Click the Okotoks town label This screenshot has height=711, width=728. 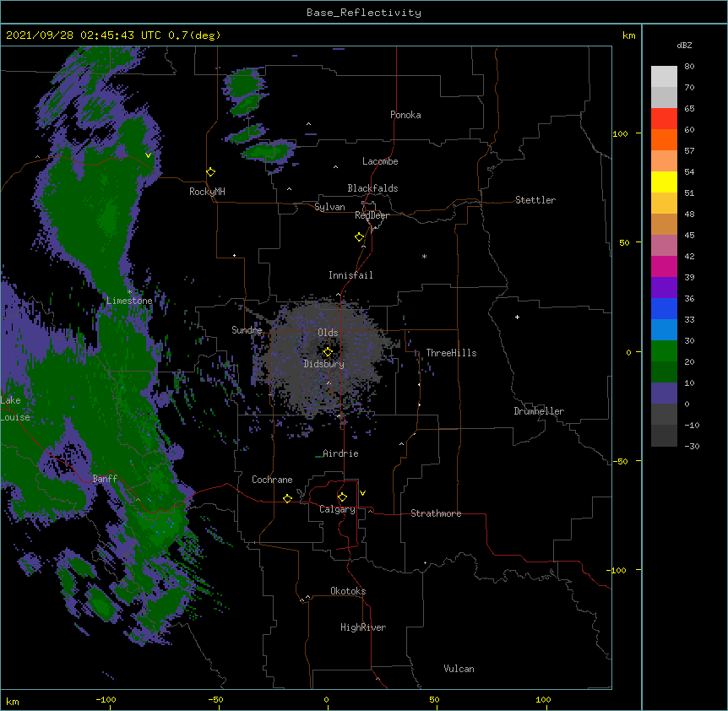click(348, 591)
